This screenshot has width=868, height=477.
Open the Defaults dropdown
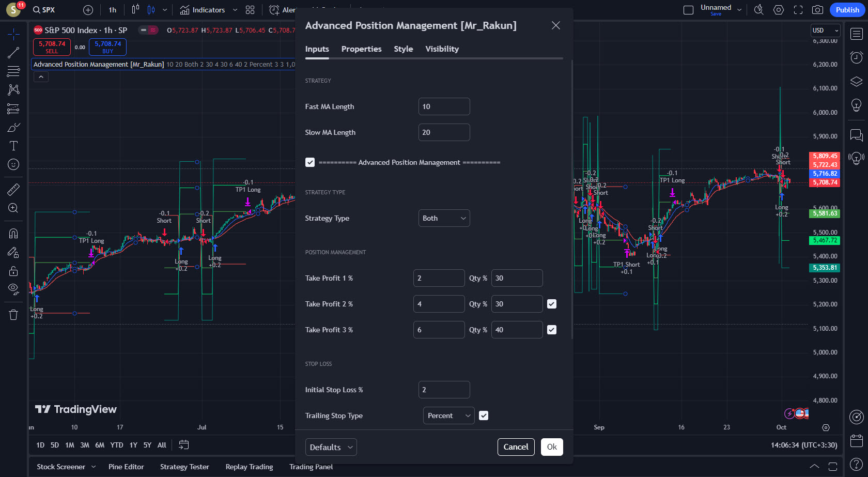coord(331,447)
